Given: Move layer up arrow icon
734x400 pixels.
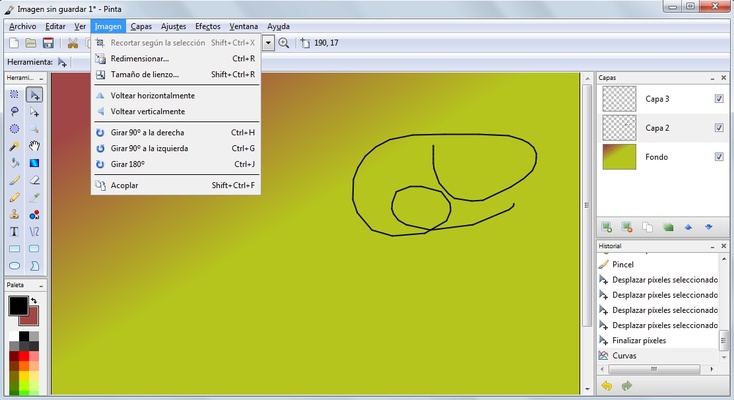Looking at the screenshot, I should 688,227.
